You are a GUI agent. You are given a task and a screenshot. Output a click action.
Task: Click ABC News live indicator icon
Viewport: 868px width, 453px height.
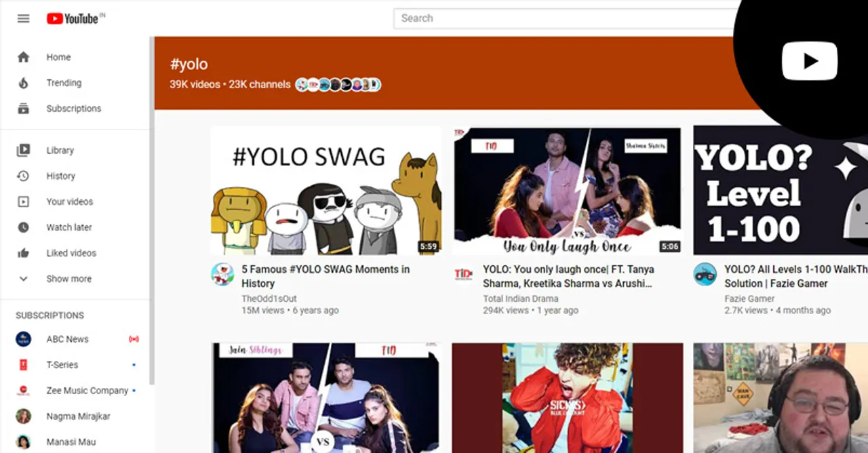point(134,339)
